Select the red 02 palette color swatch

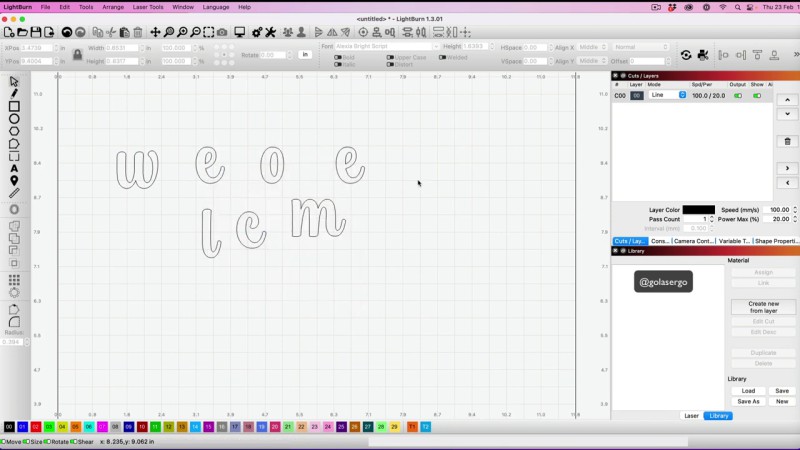[x=36, y=427]
